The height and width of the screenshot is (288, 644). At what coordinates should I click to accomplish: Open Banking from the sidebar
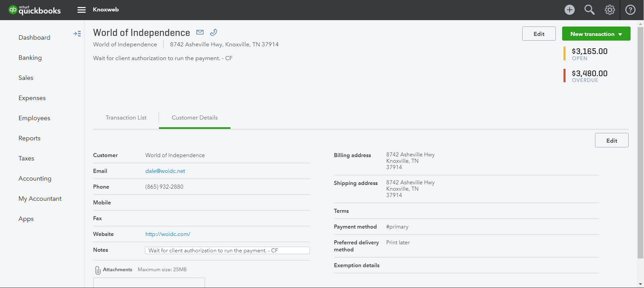[30, 58]
